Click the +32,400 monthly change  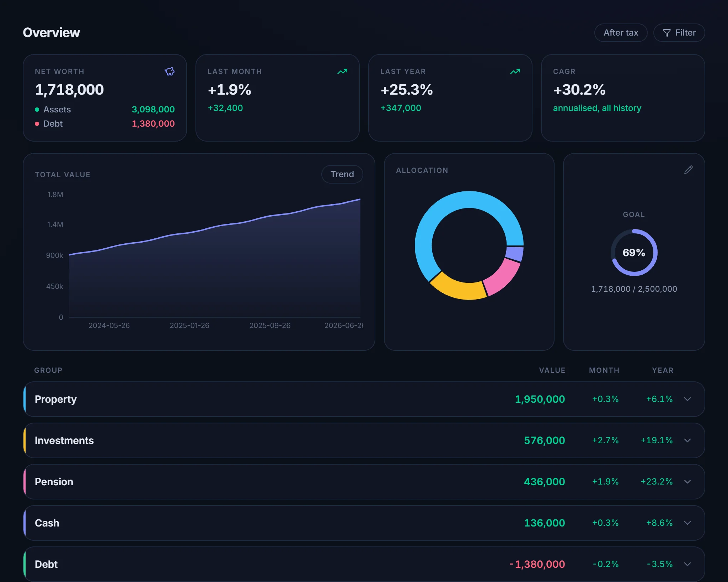tap(225, 108)
